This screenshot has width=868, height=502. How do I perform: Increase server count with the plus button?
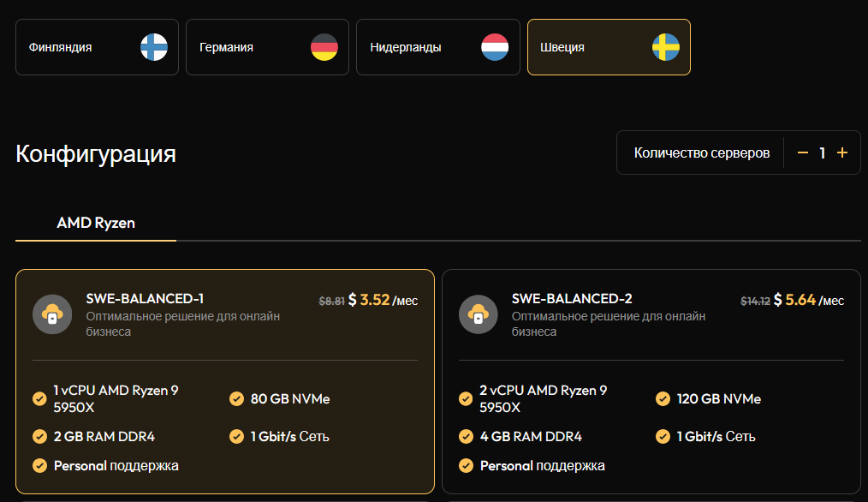coord(842,152)
